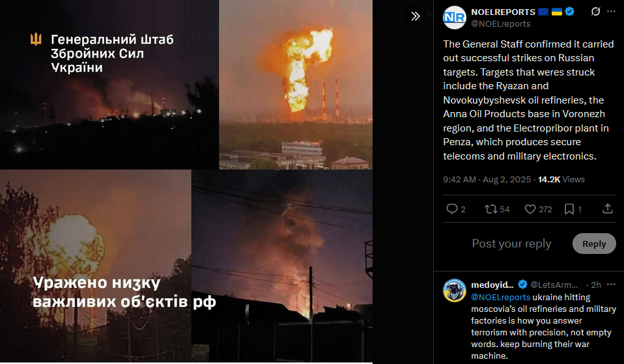
Task: Share the post via upload icon
Action: (x=608, y=208)
